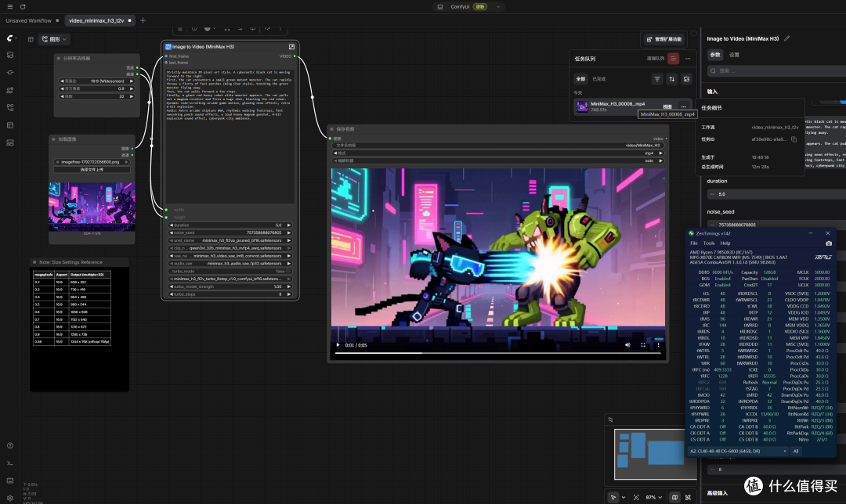Viewport: 846px width, 504px height.
Task: Open the filter icon in the task queue
Action: [x=657, y=79]
